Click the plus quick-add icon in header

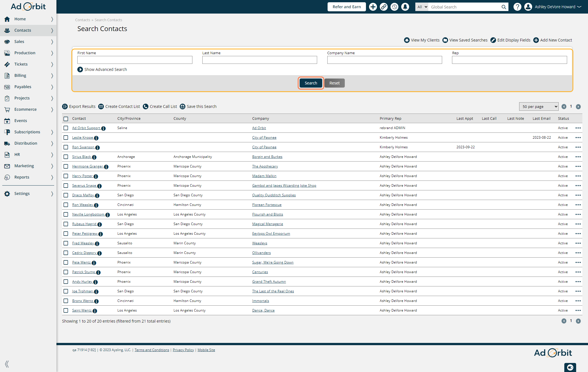[373, 7]
